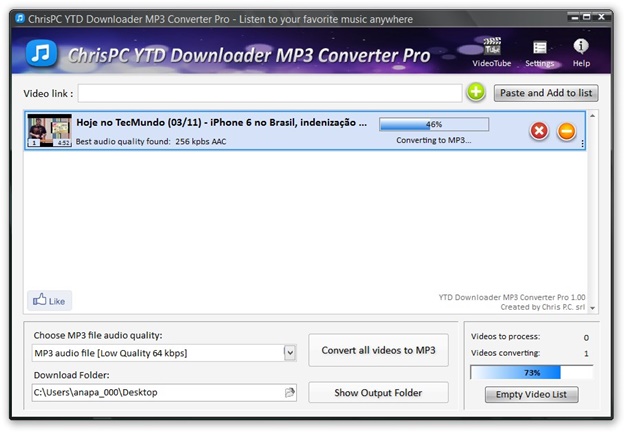Click the Download Folder path field
This screenshot has width=625, height=433.
pos(164,392)
